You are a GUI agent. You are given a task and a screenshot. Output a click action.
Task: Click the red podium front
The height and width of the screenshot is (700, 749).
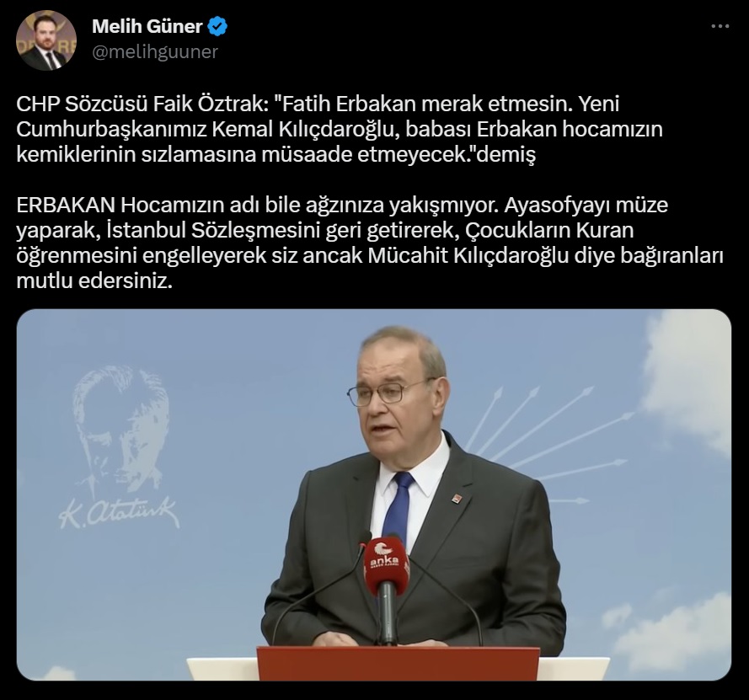pyautogui.click(x=398, y=664)
